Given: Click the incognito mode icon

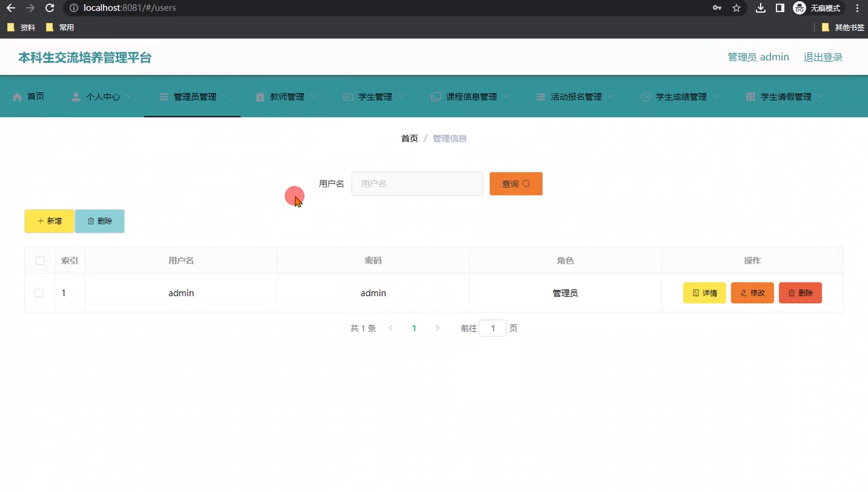Looking at the screenshot, I should pos(799,8).
